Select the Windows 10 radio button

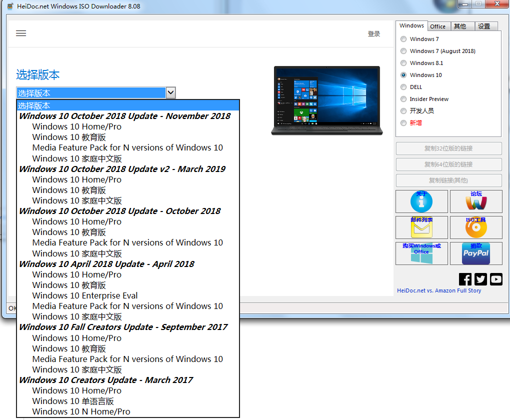coord(403,75)
